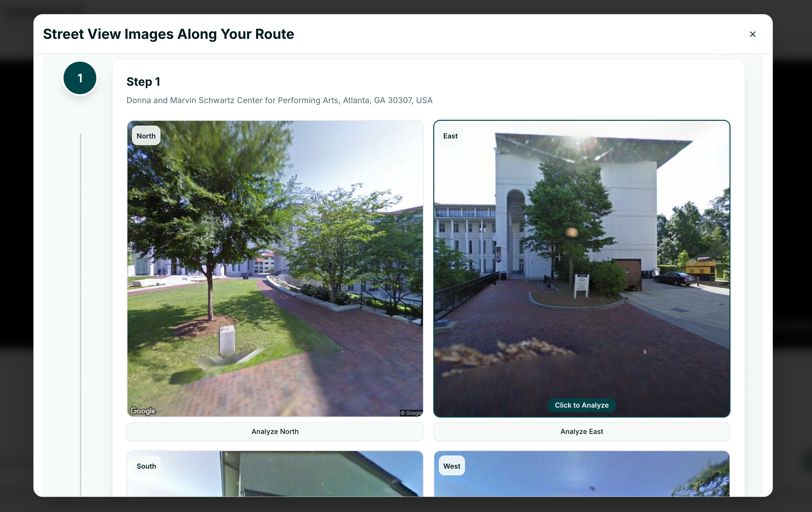Click the East direction badge
The height and width of the screenshot is (512, 812).
pyautogui.click(x=450, y=136)
